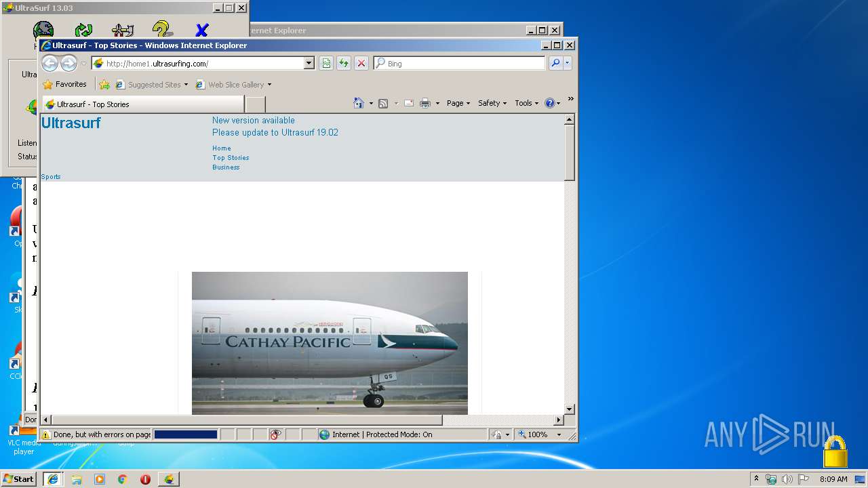The image size is (868, 488).
Task: Open Google Chrome from the taskbar
Action: point(122,479)
